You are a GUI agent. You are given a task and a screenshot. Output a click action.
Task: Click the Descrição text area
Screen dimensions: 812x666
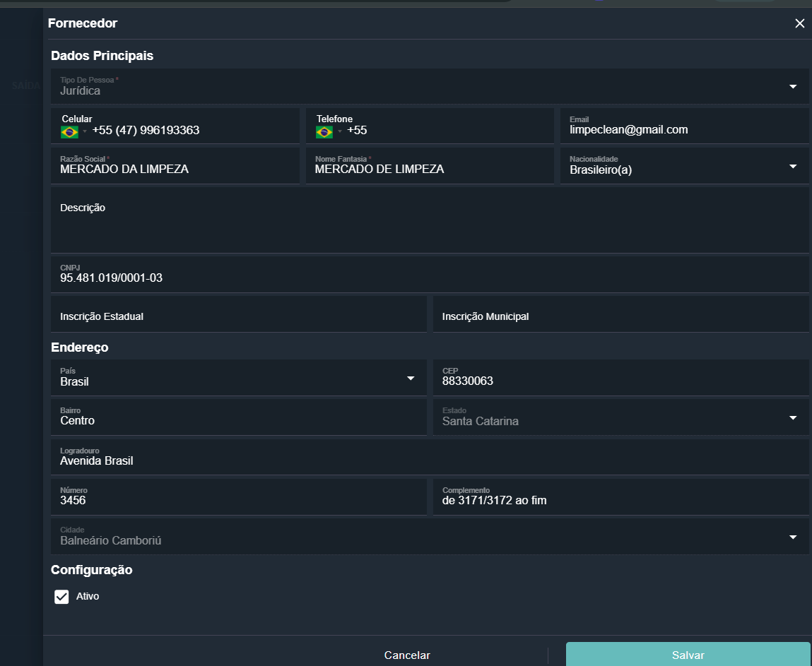[x=430, y=220]
